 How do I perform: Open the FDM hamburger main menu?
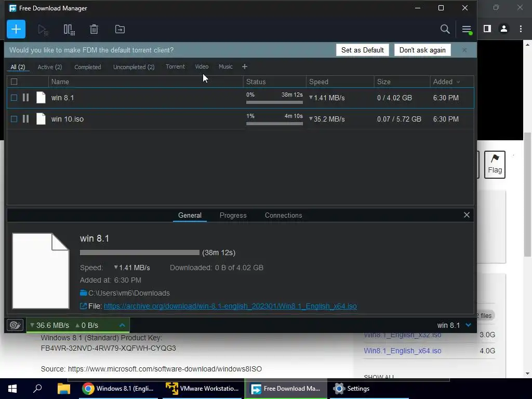coord(467,30)
